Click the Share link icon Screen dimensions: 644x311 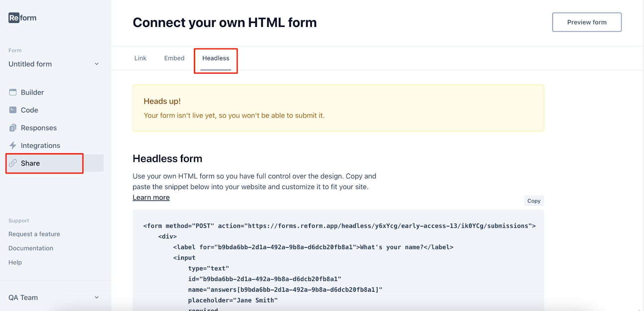click(x=13, y=163)
